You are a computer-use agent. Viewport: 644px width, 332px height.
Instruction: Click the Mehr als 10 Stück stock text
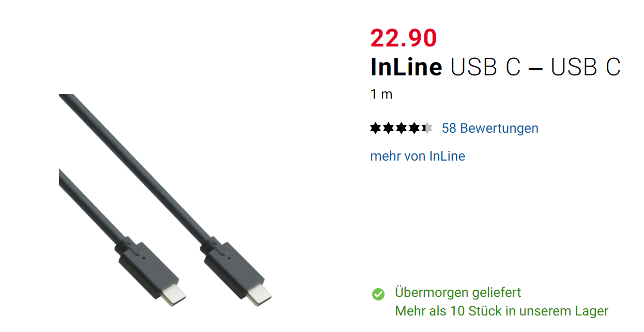pyautogui.click(x=501, y=311)
